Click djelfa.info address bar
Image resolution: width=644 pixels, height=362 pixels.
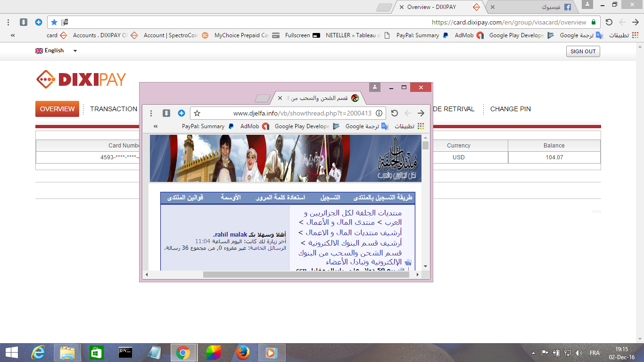(288, 113)
